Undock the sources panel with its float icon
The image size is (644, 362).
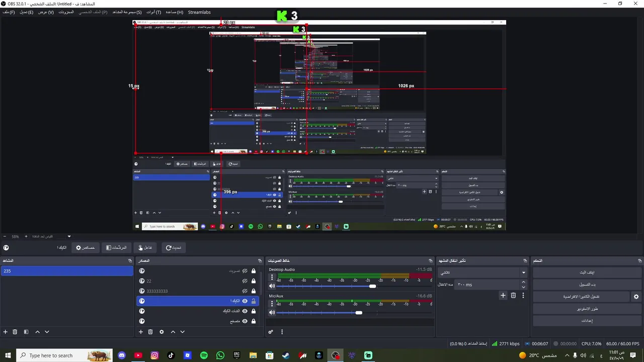click(x=260, y=261)
